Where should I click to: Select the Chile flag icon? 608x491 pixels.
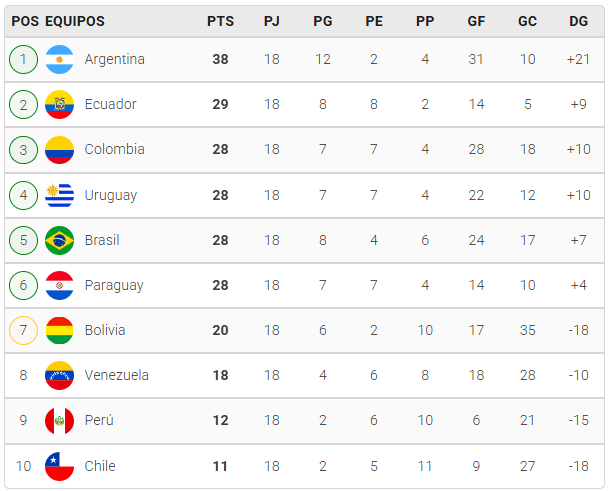coord(59,466)
